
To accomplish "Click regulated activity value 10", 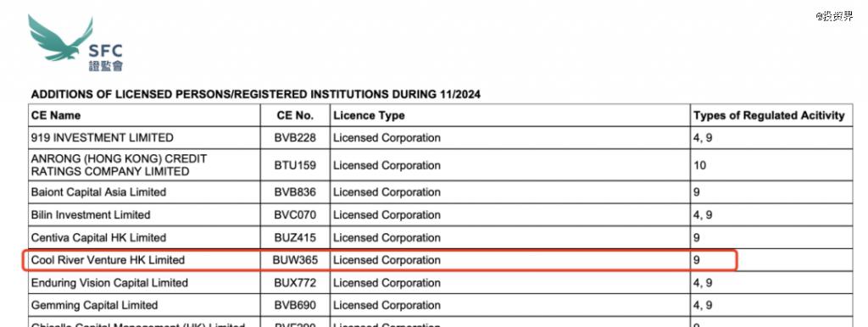I will [x=699, y=165].
